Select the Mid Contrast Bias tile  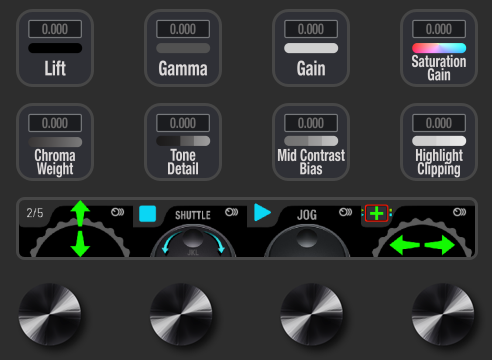tap(311, 142)
